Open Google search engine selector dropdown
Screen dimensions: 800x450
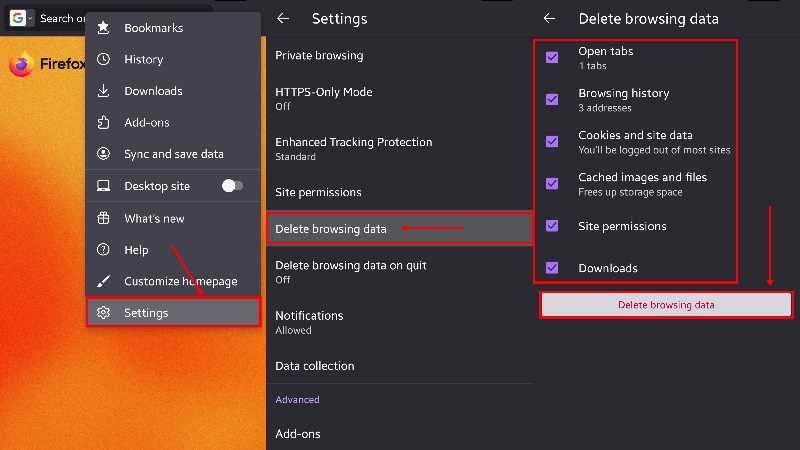tap(21, 18)
